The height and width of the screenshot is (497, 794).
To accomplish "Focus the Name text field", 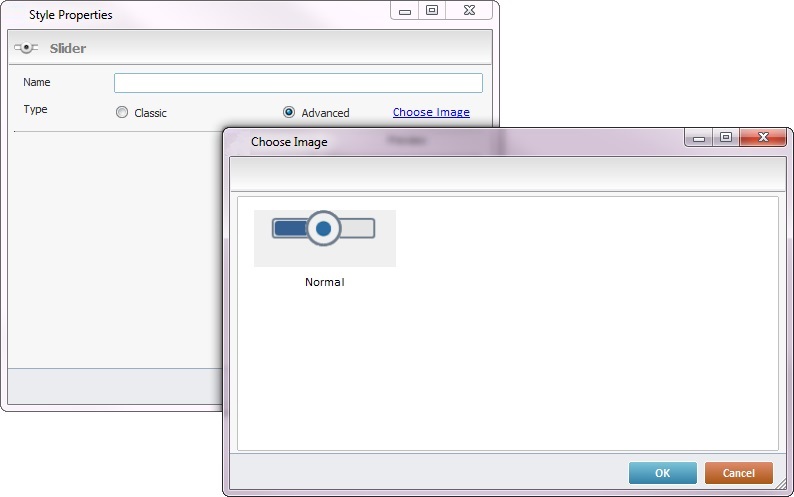I will point(298,83).
